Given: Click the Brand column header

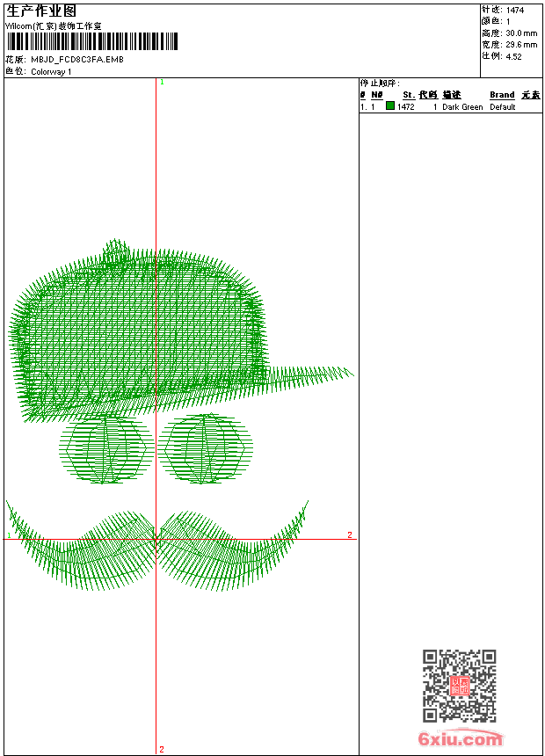Looking at the screenshot, I should point(502,95).
